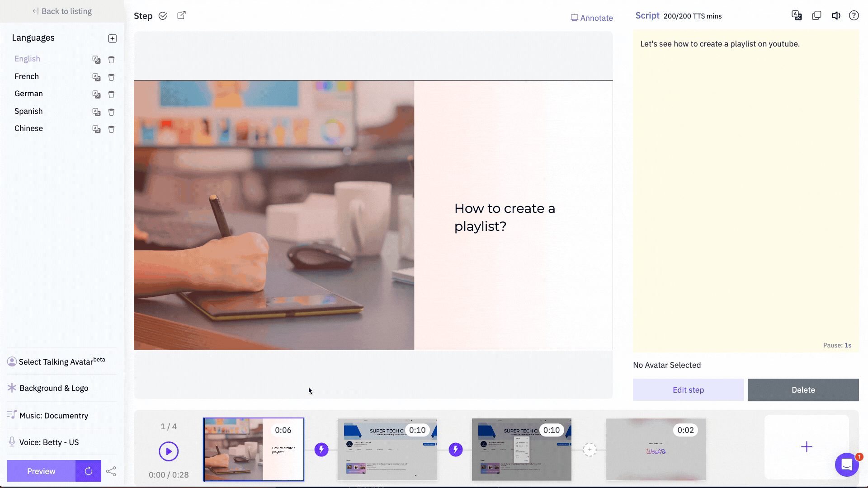Switch to the English language

coord(27,59)
